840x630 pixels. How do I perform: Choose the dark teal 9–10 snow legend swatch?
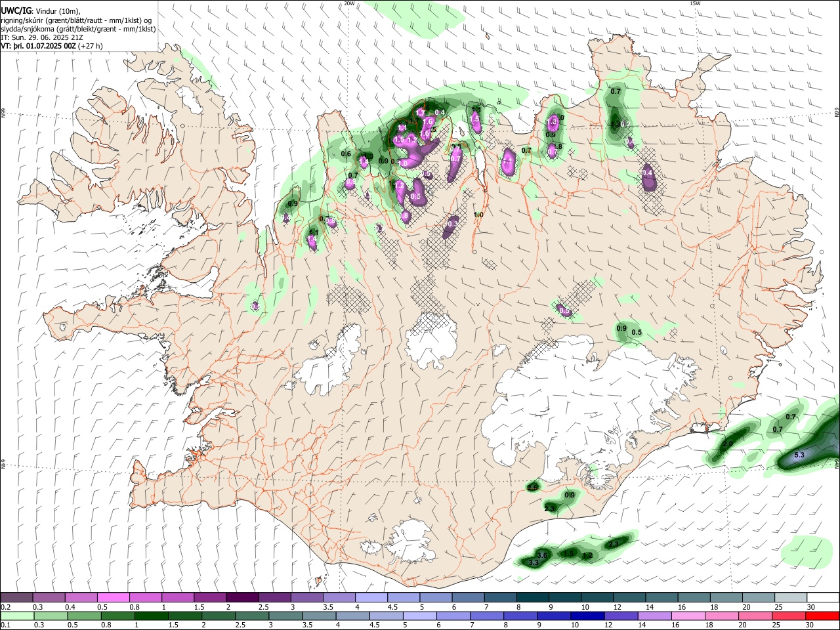564,597
